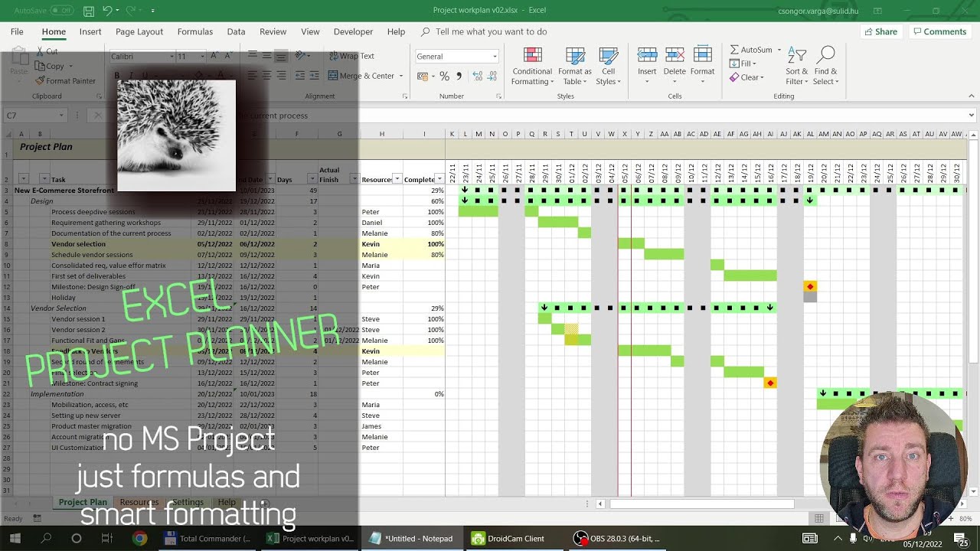
Task: Open Task View on taskbar
Action: [107, 538]
